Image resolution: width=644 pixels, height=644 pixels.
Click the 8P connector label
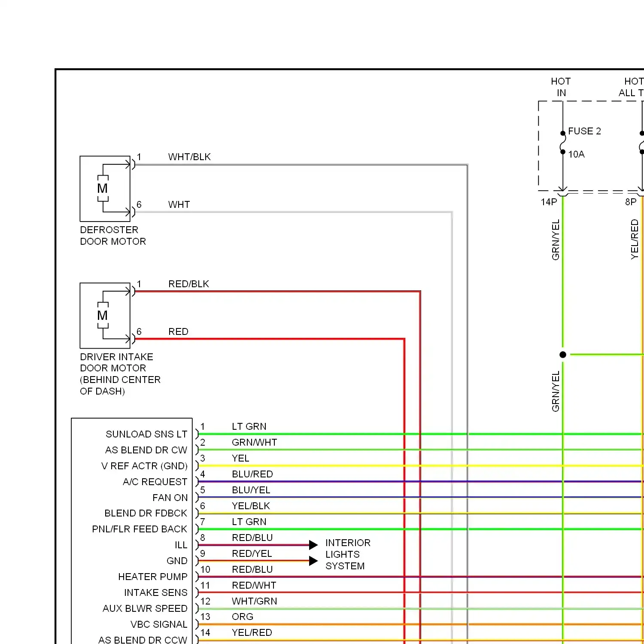pos(631,202)
